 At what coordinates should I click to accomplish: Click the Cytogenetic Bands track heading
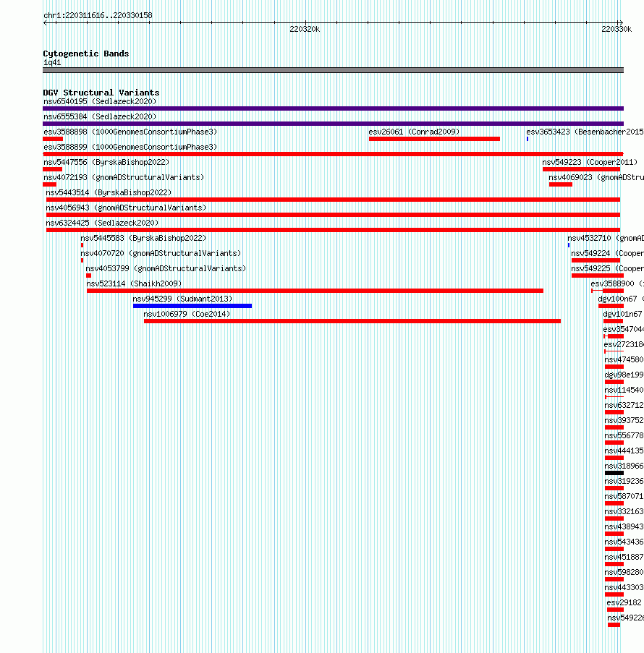click(x=86, y=54)
